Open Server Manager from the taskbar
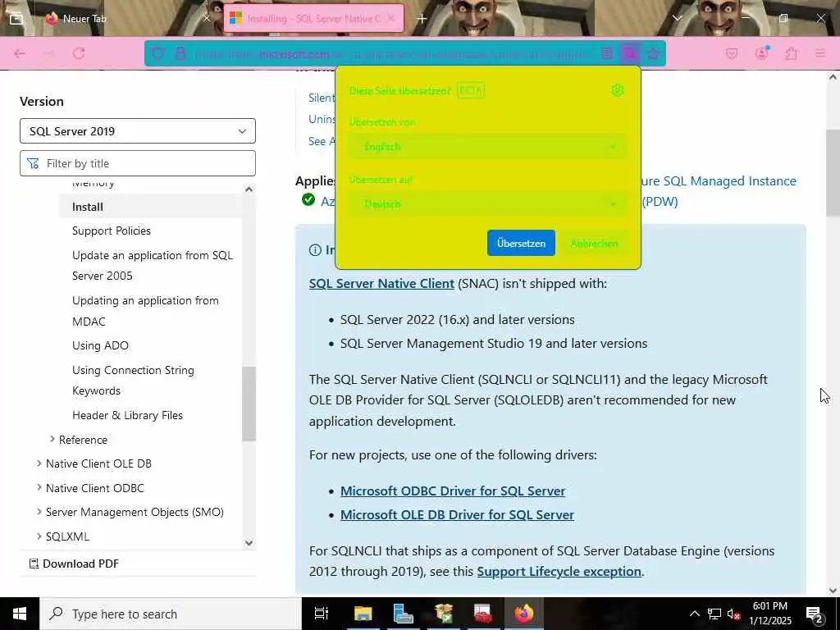The width and height of the screenshot is (840, 630). click(403, 614)
